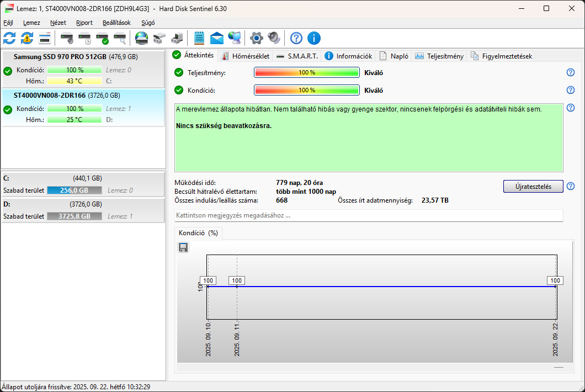
Task: Click the disk with green checkmark icon
Action: (102, 38)
